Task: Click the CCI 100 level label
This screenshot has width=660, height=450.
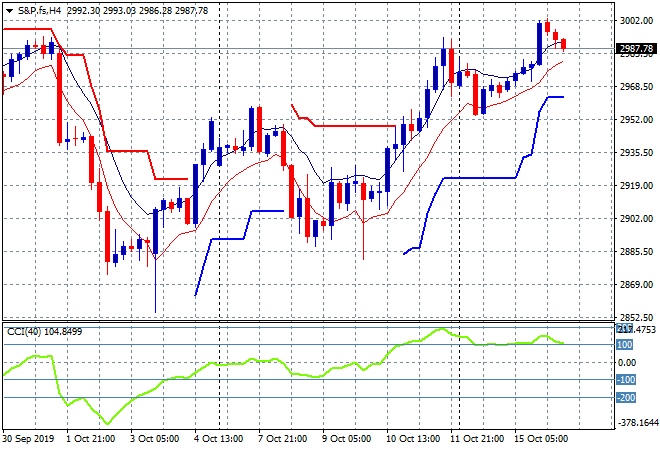Action: click(x=625, y=345)
